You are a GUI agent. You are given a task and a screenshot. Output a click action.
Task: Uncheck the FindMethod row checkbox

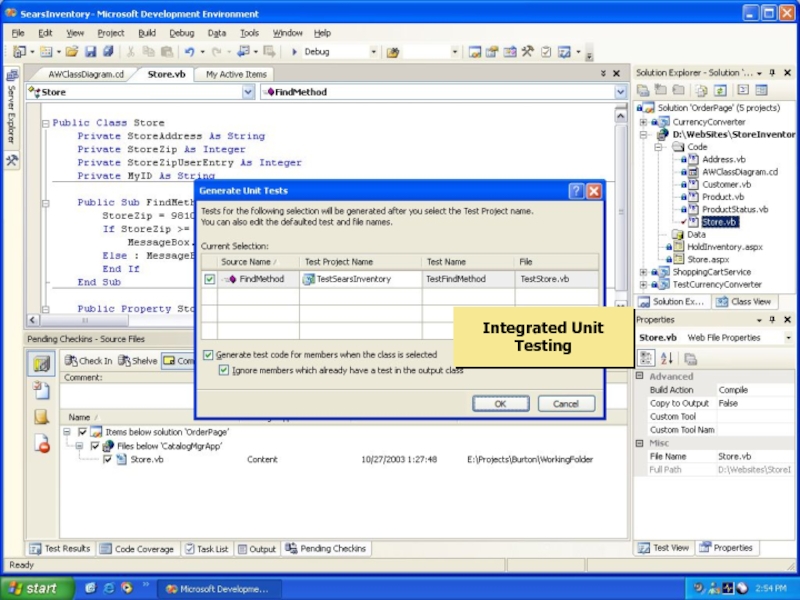click(x=209, y=280)
